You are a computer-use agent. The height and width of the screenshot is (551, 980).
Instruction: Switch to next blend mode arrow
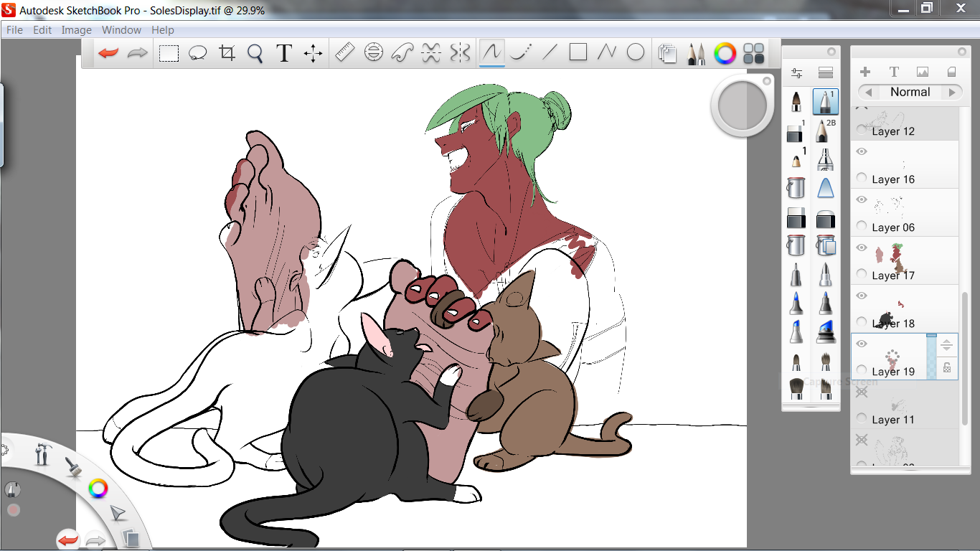(x=952, y=93)
